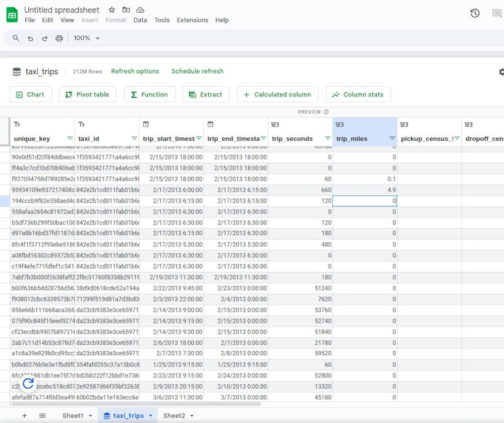Open filter for trip_seconds column

click(328, 138)
